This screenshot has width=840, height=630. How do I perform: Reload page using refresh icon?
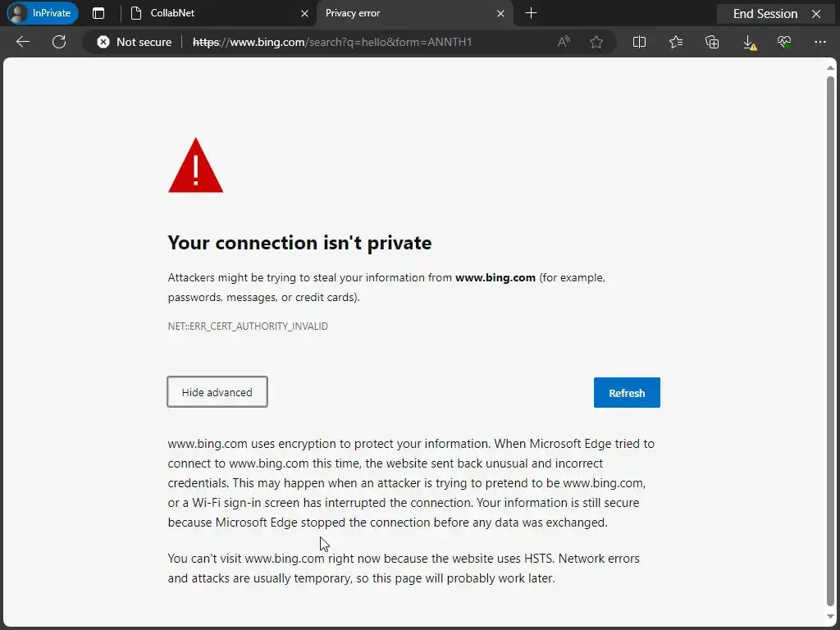(x=59, y=42)
